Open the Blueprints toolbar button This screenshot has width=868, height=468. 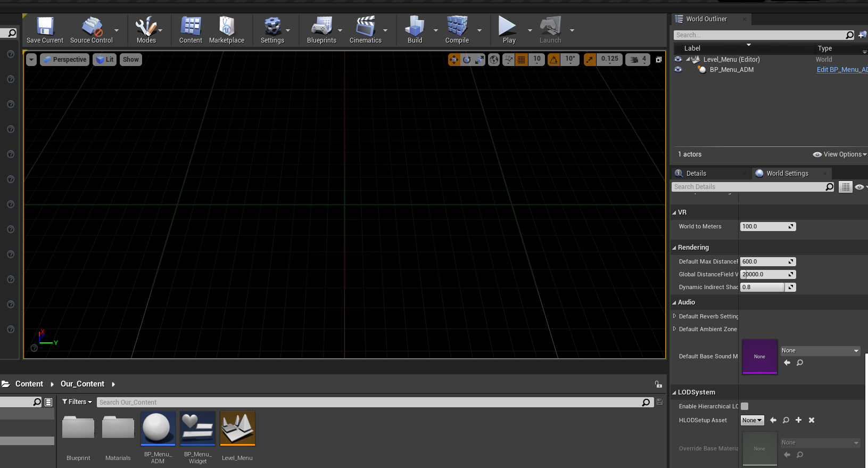[x=321, y=30]
